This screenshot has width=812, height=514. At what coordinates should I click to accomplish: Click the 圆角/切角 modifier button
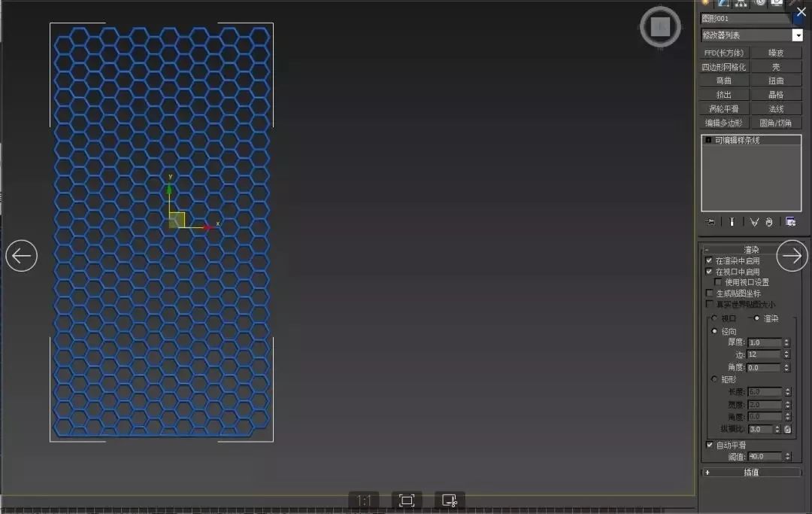776,123
